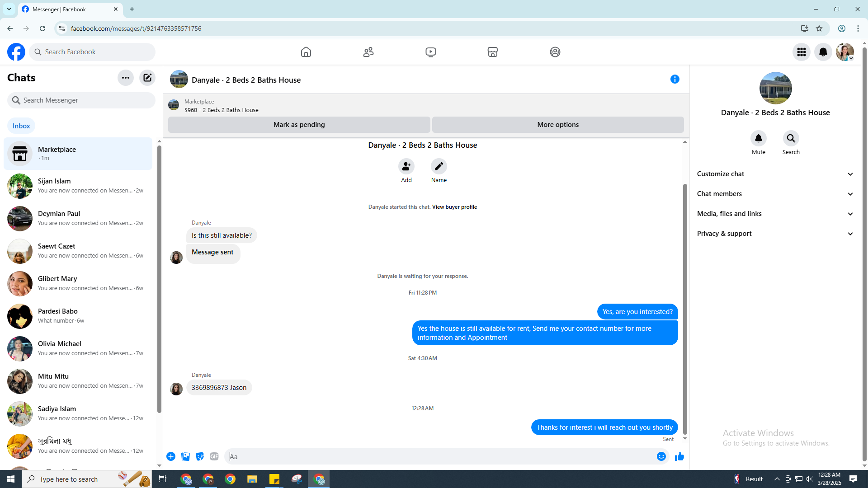Search in conversation using magnifier icon
Screen dimensions: 868x488
click(791, 138)
